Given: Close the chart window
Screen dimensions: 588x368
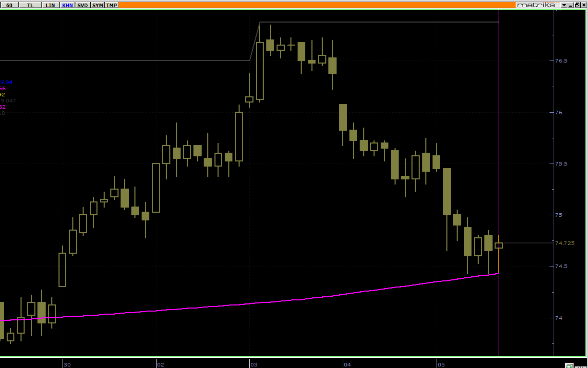Looking at the screenshot, I should (583, 5).
